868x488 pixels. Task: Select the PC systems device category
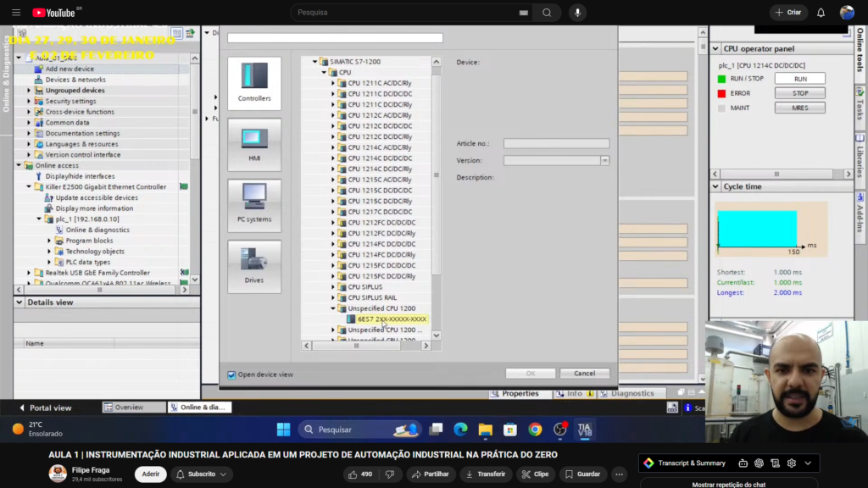tap(254, 205)
